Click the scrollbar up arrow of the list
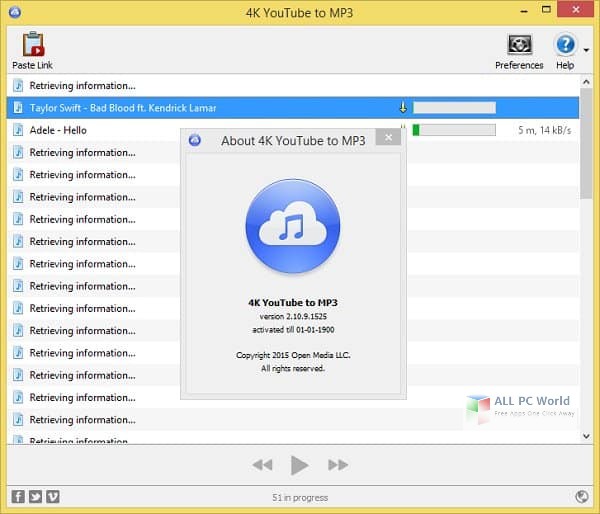The width and height of the screenshot is (600, 514). (x=586, y=82)
